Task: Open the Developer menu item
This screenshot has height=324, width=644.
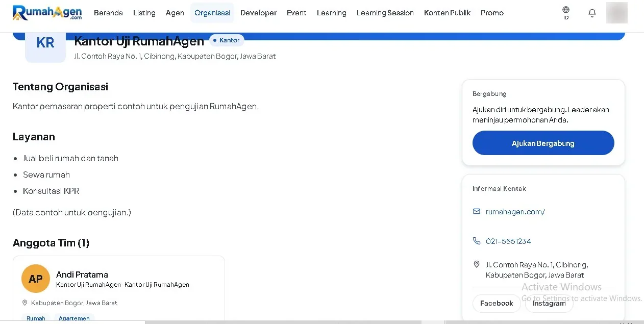Action: coord(259,13)
